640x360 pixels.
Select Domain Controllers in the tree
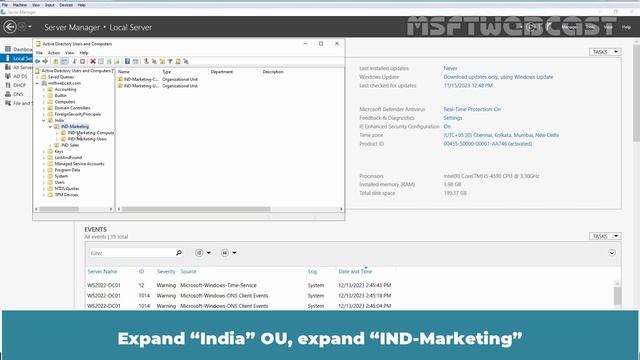(72, 108)
